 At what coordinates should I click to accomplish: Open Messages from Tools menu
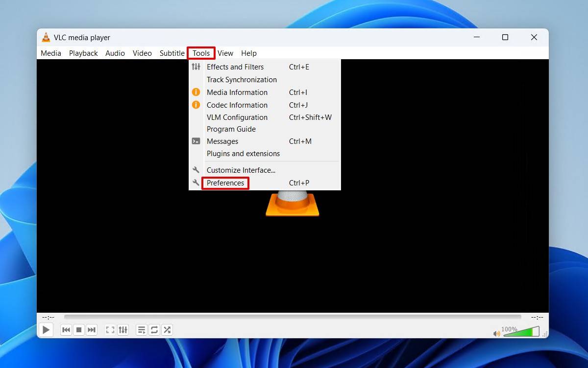pos(265,141)
